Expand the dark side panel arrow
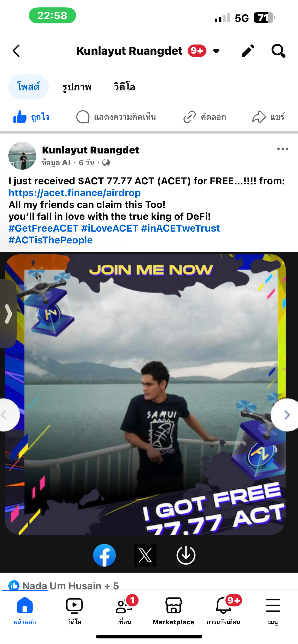Image resolution: width=298 pixels, height=644 pixels. coord(8,314)
